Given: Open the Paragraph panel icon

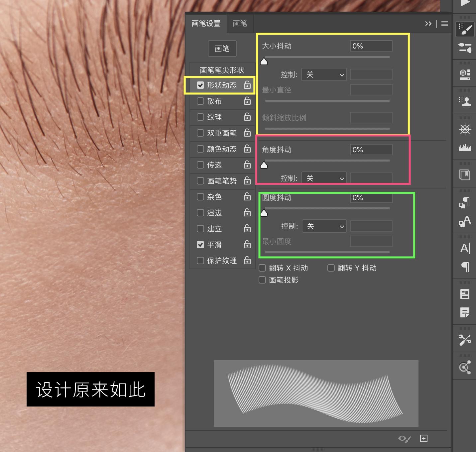Looking at the screenshot, I should (x=464, y=268).
